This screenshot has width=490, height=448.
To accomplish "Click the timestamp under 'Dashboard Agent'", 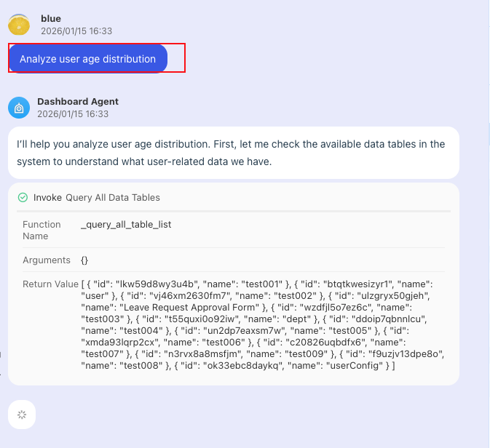I will point(73,114).
